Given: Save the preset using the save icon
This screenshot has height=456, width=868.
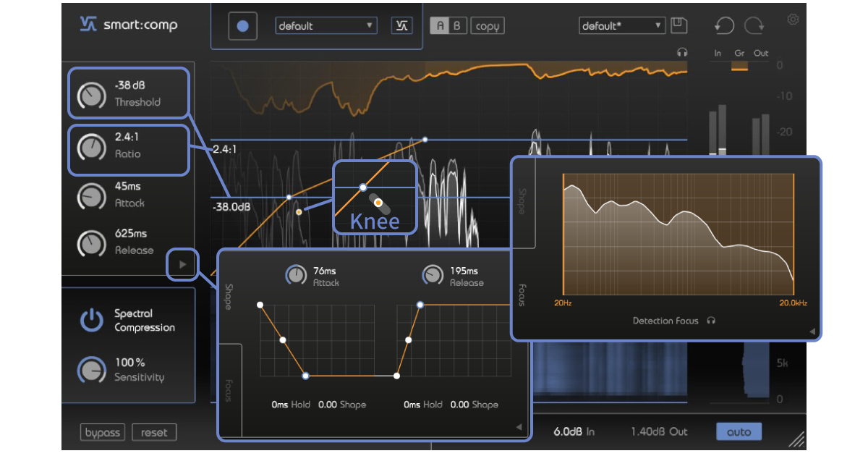Looking at the screenshot, I should 678,25.
